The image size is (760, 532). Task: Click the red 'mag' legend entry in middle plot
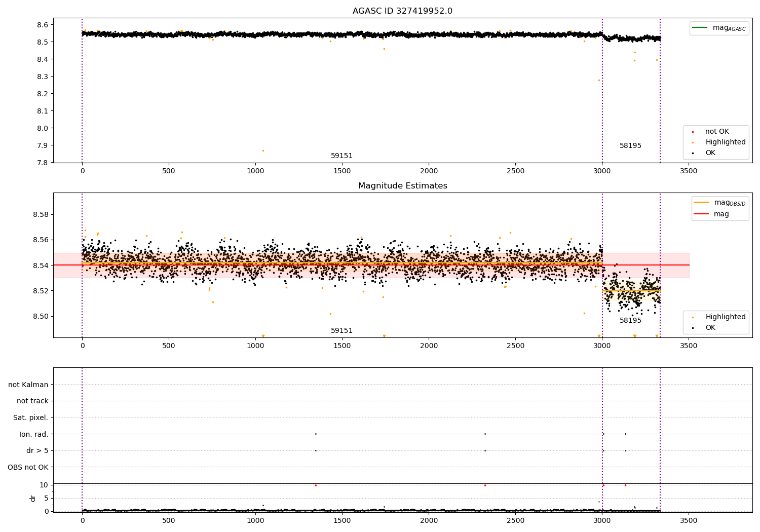point(711,214)
